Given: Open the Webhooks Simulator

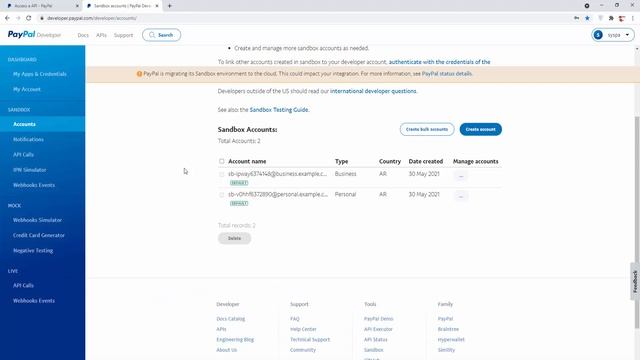Looking at the screenshot, I should click(x=37, y=220).
